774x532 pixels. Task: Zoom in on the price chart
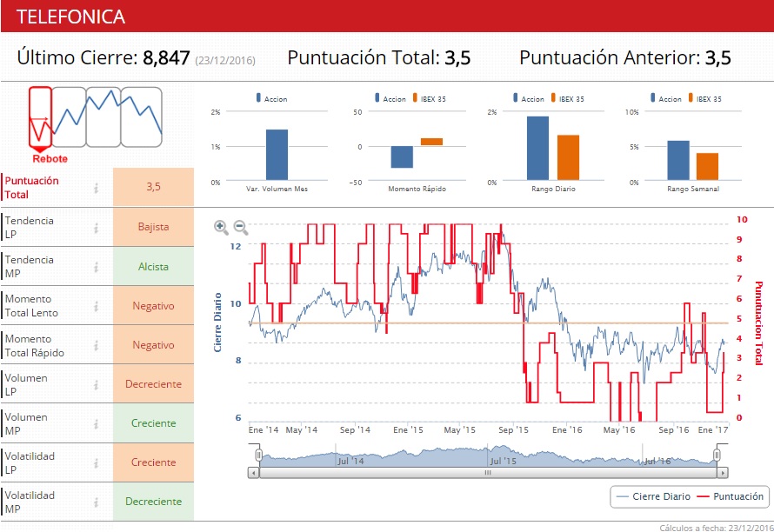(221, 227)
